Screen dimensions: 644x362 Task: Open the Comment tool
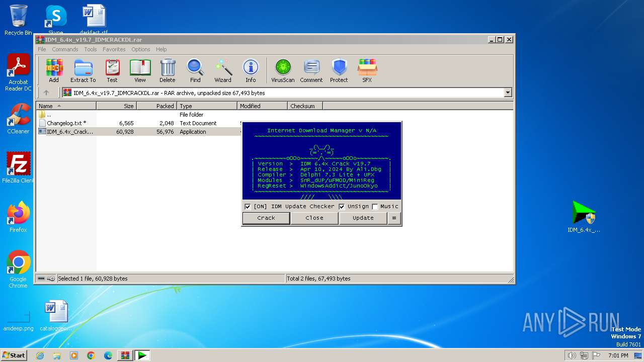click(311, 71)
